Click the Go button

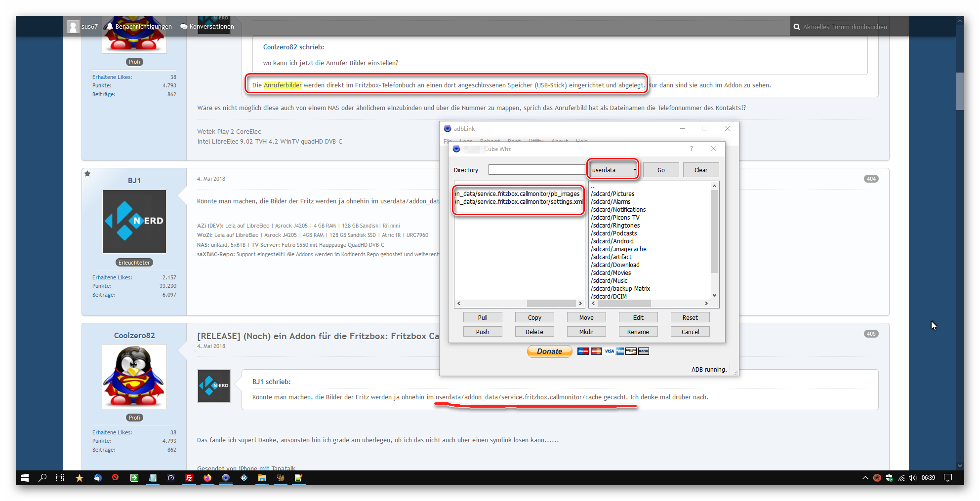pos(661,170)
